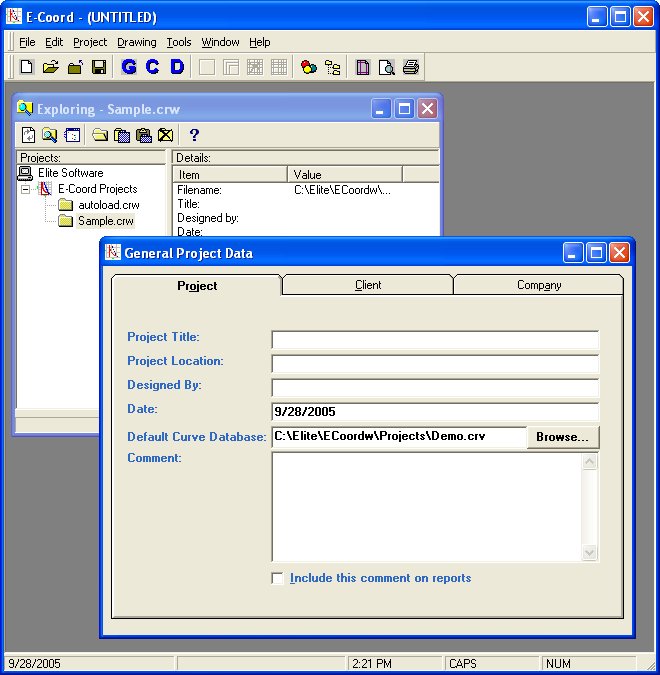The image size is (660, 675).
Task: Open the Drawing menu
Action: 136,42
